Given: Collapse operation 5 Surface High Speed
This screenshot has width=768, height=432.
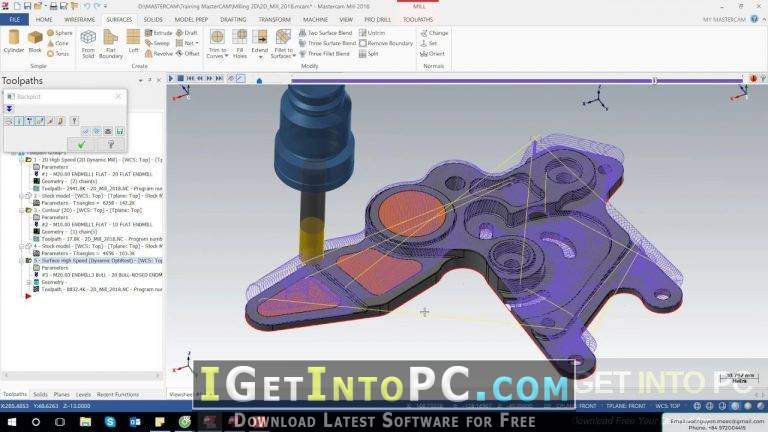Looking at the screenshot, I should [21, 261].
